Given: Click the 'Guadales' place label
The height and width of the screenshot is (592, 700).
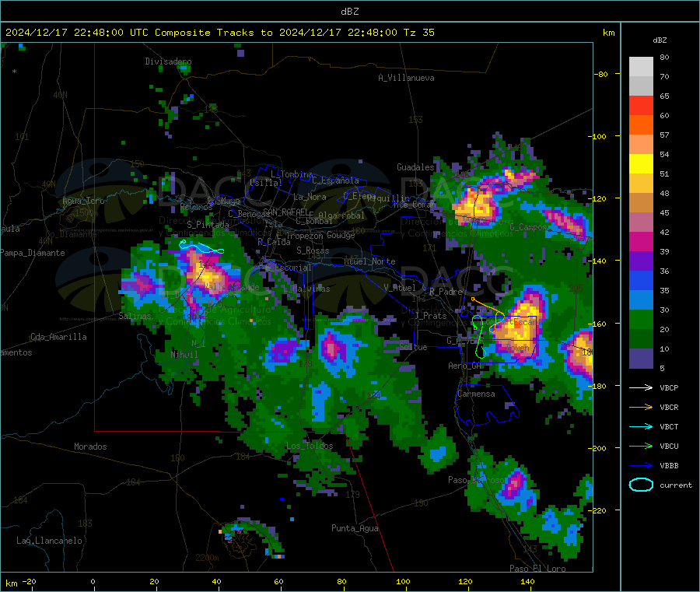Looking at the screenshot, I should click(x=415, y=167).
